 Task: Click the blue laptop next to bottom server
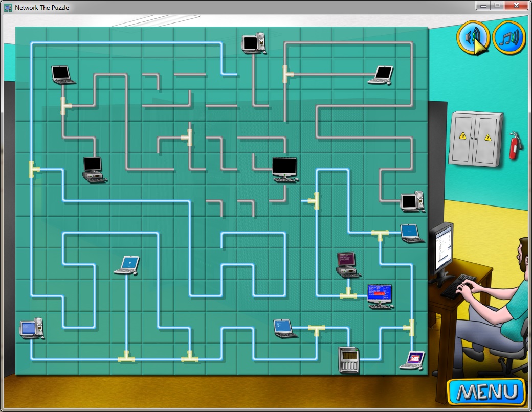pyautogui.click(x=285, y=329)
